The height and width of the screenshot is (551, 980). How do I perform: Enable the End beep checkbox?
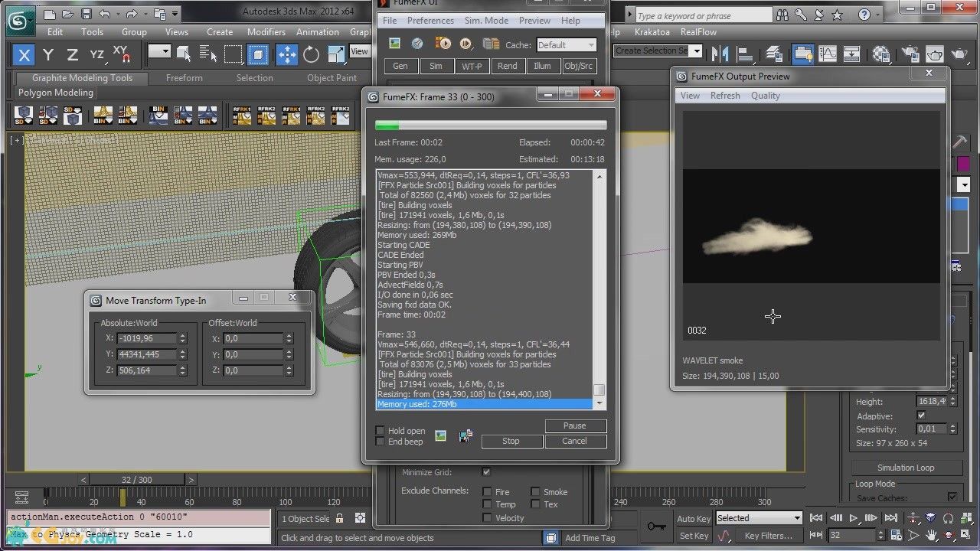pyautogui.click(x=381, y=442)
